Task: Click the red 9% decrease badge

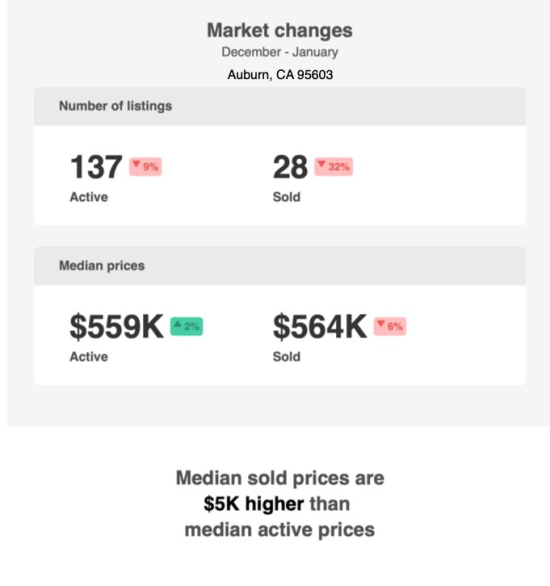Action: [x=145, y=167]
